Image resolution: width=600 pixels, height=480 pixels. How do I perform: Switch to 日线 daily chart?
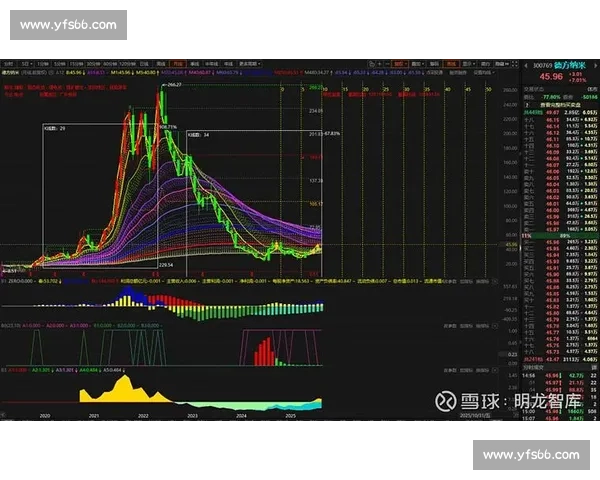[144, 64]
